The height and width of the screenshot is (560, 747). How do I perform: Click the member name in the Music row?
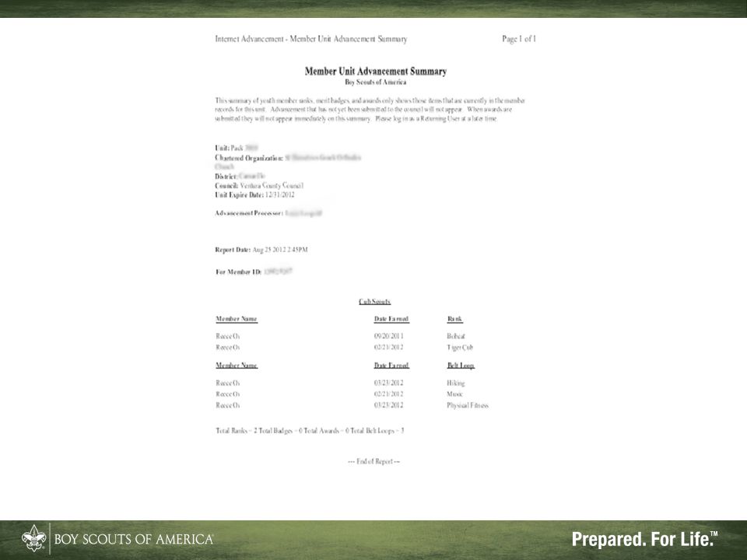click(x=228, y=394)
